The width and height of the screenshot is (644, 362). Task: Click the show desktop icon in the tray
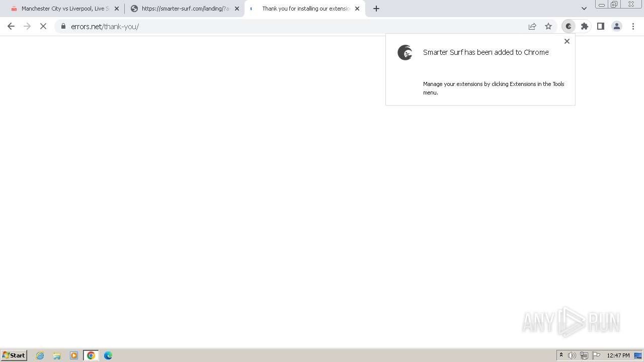[x=638, y=355]
